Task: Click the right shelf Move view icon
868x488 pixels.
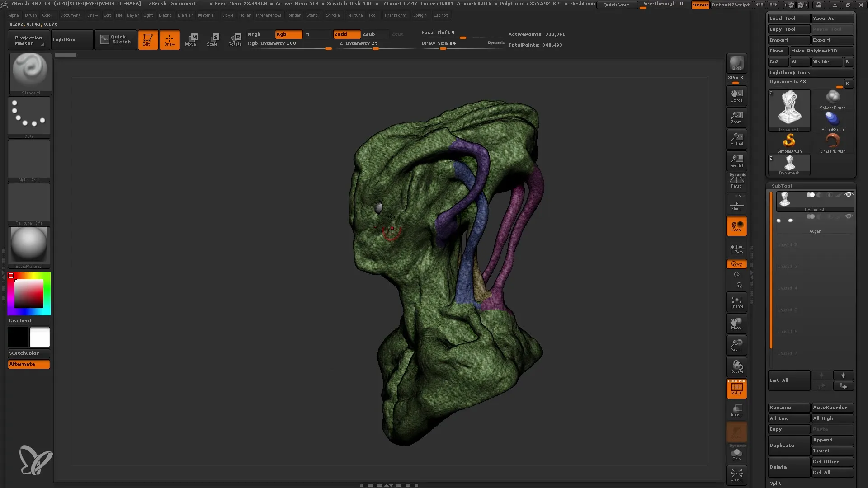Action: pyautogui.click(x=736, y=324)
